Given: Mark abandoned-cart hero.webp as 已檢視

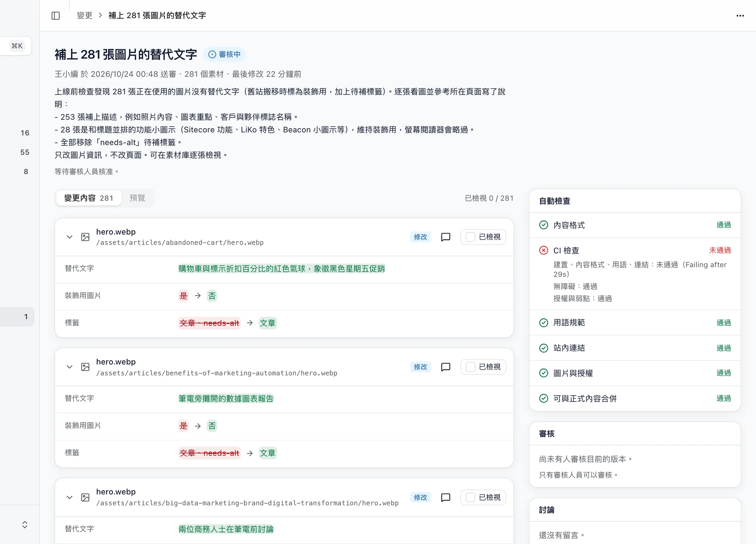Looking at the screenshot, I should pyautogui.click(x=483, y=237).
